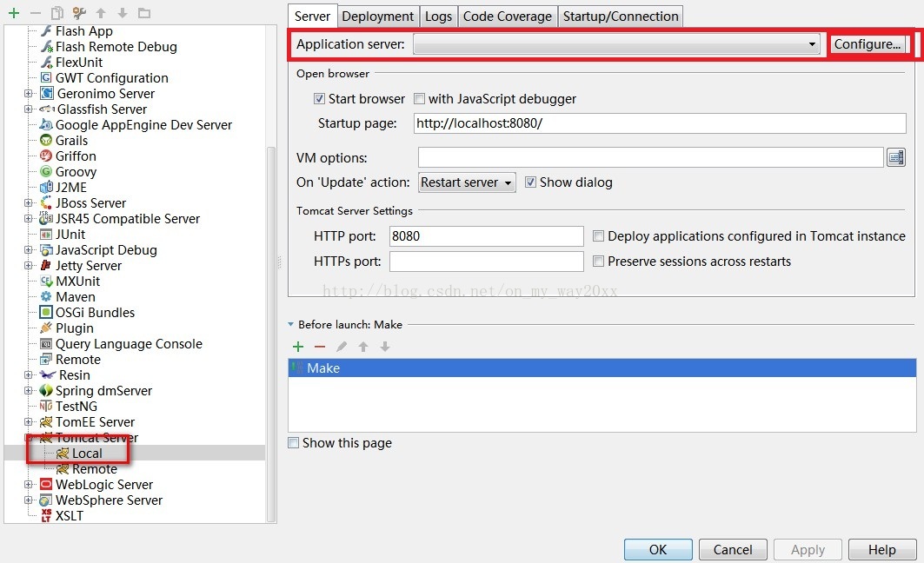924x563 pixels.
Task: Select Plugin icon in configuration list
Action: pos(46,328)
